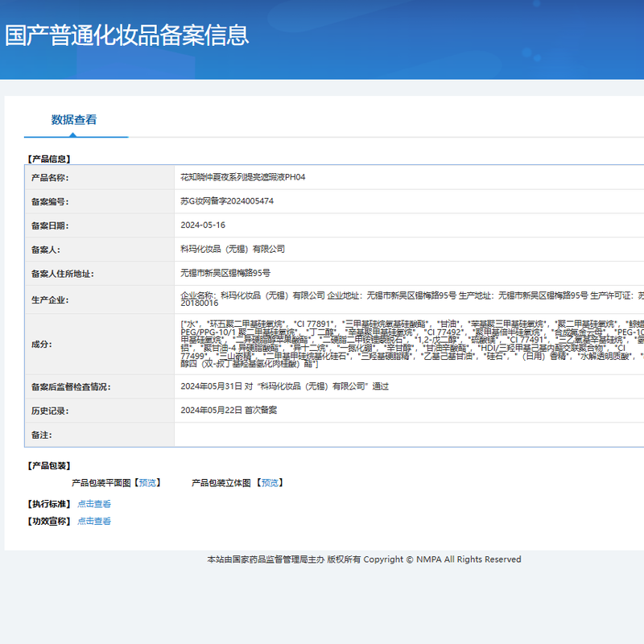Click the 备案日期 value 2024-05-16

[203, 225]
